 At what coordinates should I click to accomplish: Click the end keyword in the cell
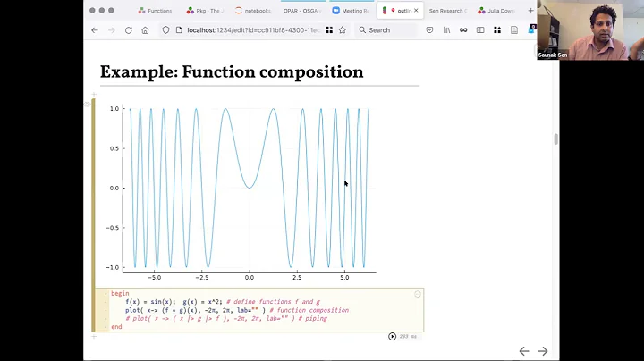tap(116, 327)
